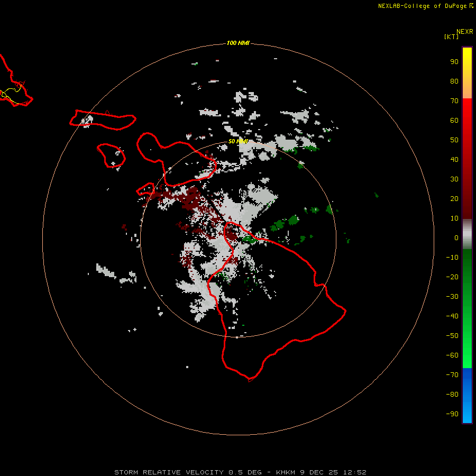Screen dimensions: 476x476
Task: Click the 60 value on velocity scale
Action: 454,120
